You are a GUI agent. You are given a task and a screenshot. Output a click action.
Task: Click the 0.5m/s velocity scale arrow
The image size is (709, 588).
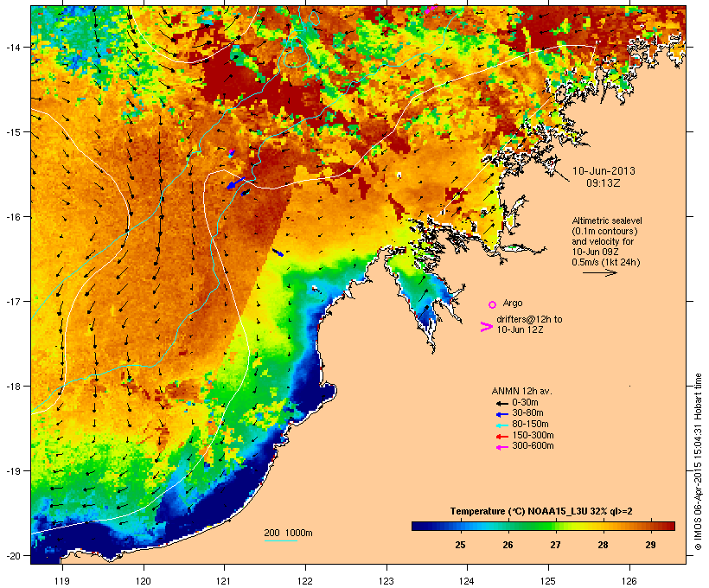pyautogui.click(x=599, y=272)
